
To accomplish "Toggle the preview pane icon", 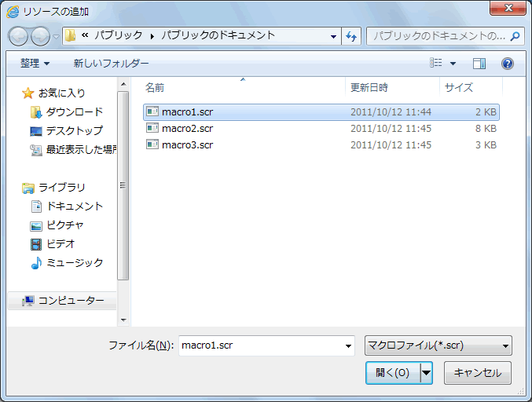I will pos(479,64).
